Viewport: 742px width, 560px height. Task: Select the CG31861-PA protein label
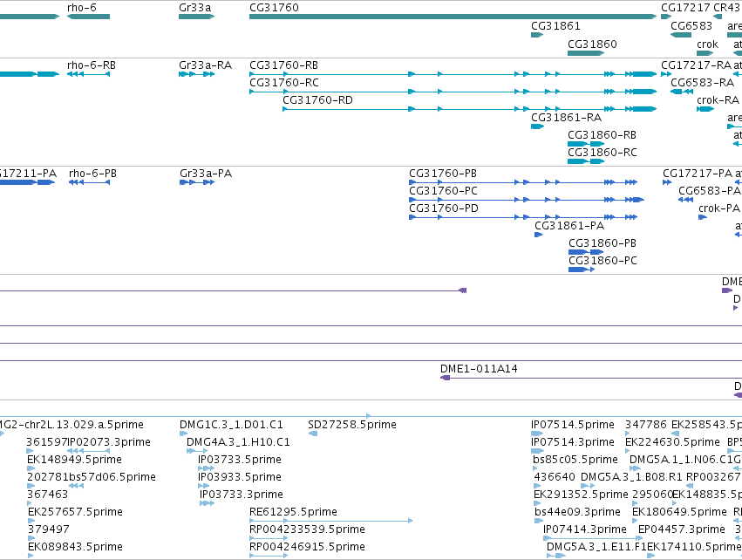(x=569, y=226)
